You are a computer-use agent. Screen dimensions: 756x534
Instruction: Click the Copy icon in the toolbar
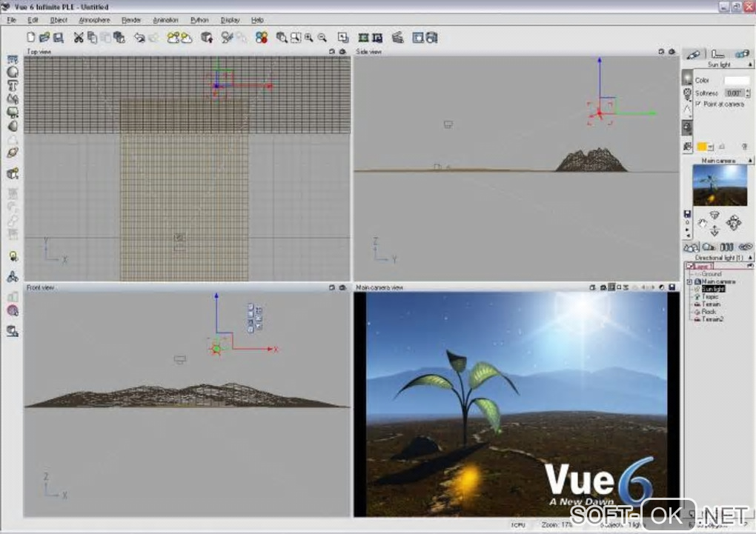click(x=92, y=38)
